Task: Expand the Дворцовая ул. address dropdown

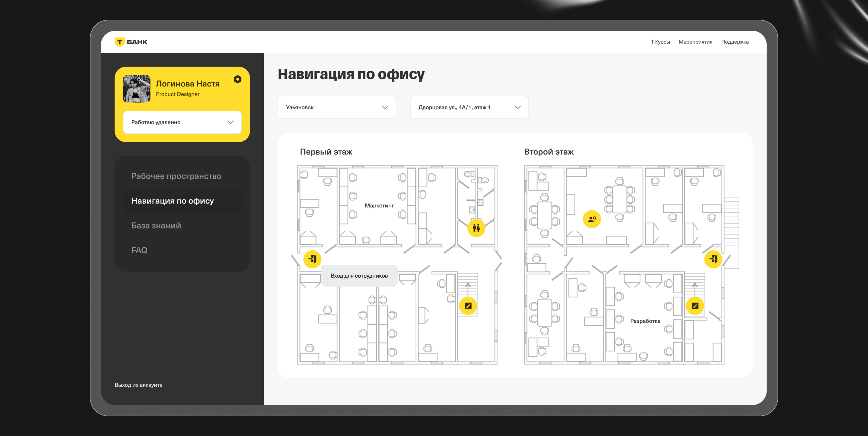Action: (x=469, y=107)
